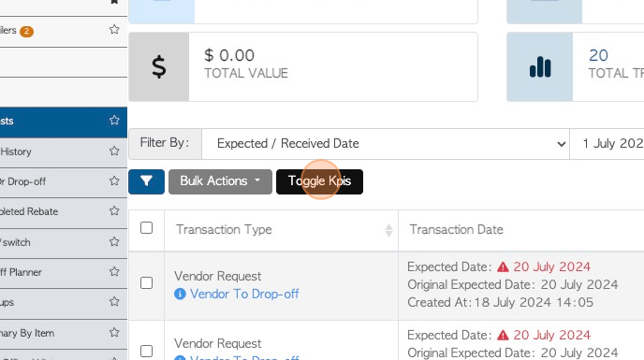Click red warning icon by first Expected Date
This screenshot has width=644, height=360.
[x=503, y=267]
